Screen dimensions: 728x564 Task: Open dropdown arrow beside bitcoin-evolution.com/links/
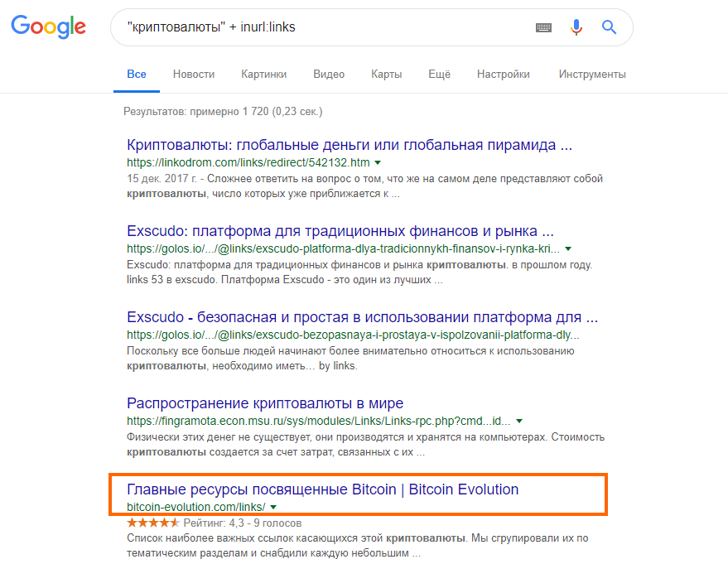click(x=273, y=508)
